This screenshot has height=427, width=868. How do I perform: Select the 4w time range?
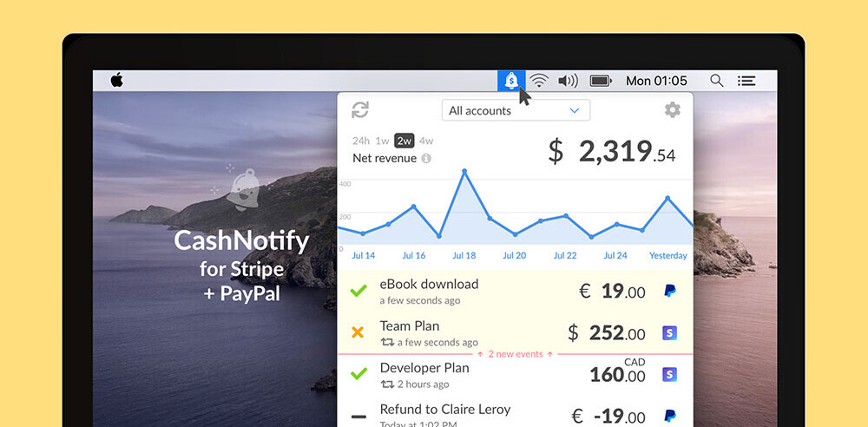coord(426,141)
